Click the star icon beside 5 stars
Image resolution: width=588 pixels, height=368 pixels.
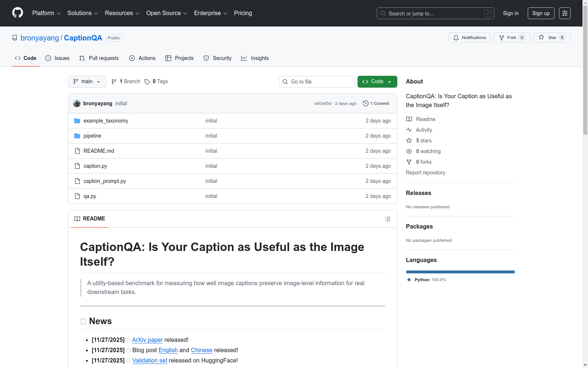pyautogui.click(x=409, y=141)
